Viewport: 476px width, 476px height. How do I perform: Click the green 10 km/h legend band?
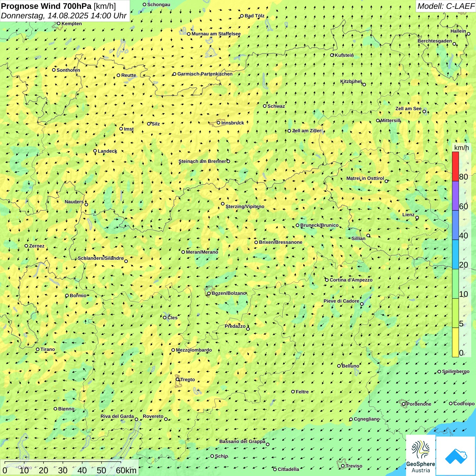coord(455,284)
